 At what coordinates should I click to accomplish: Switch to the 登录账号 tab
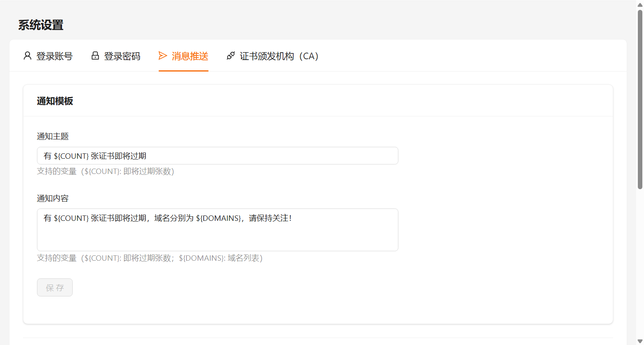click(54, 56)
